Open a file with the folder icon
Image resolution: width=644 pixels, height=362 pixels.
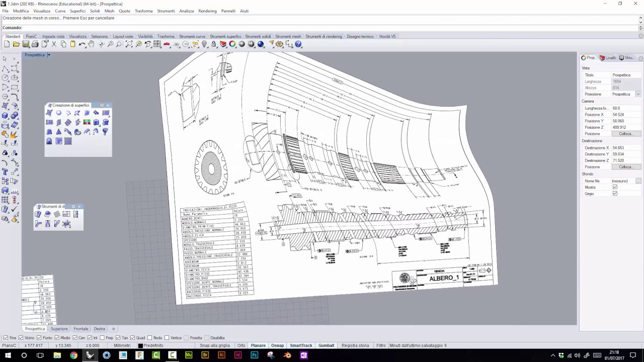16,44
